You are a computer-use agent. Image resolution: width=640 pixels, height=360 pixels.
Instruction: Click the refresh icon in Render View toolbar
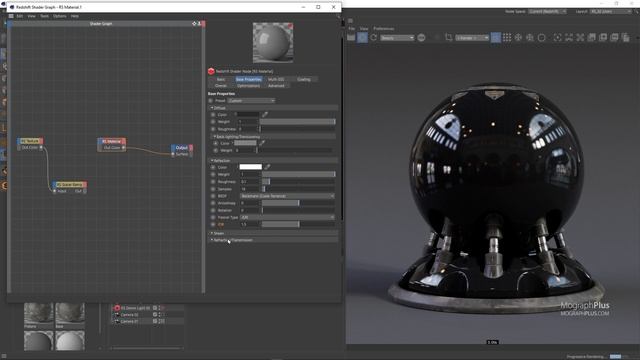pyautogui.click(x=373, y=38)
